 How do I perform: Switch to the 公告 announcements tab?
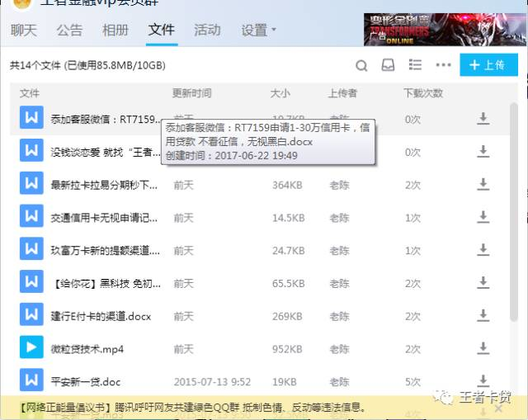pos(69,31)
